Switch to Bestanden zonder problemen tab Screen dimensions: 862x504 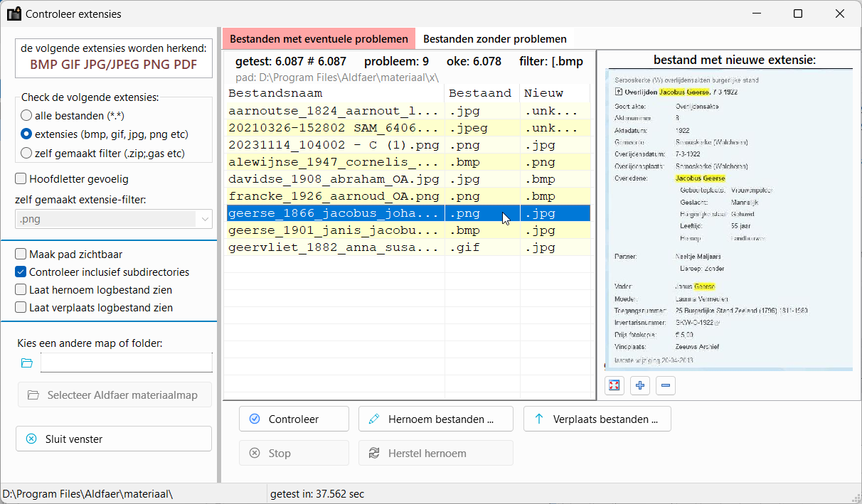(495, 39)
